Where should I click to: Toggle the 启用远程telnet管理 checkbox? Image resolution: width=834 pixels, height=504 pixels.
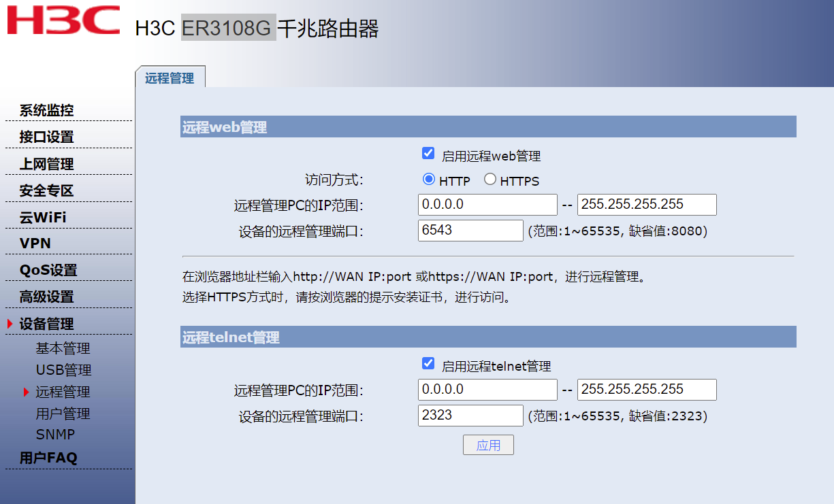tap(428, 363)
